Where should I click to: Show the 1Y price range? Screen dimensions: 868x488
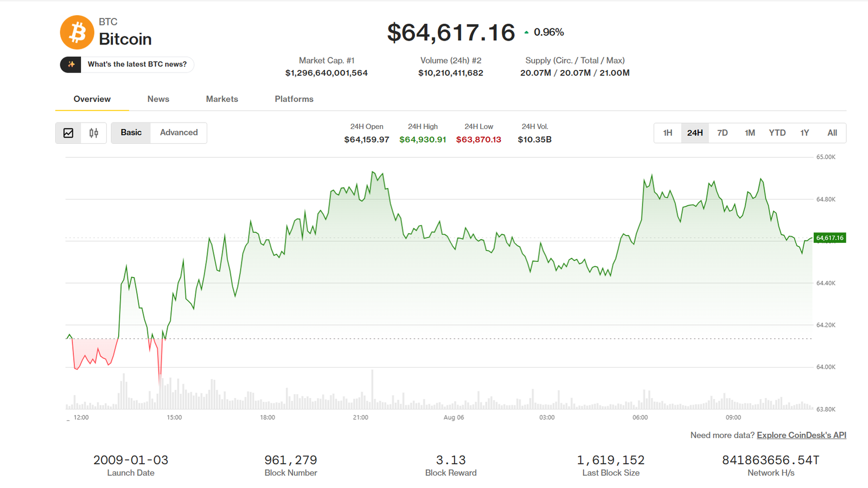point(805,133)
